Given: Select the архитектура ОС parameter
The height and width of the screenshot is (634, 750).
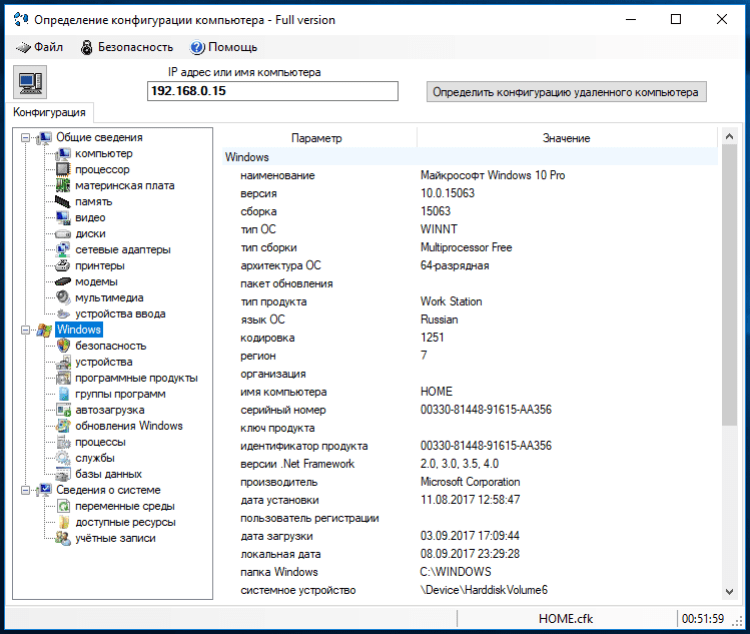Looking at the screenshot, I should tap(280, 266).
